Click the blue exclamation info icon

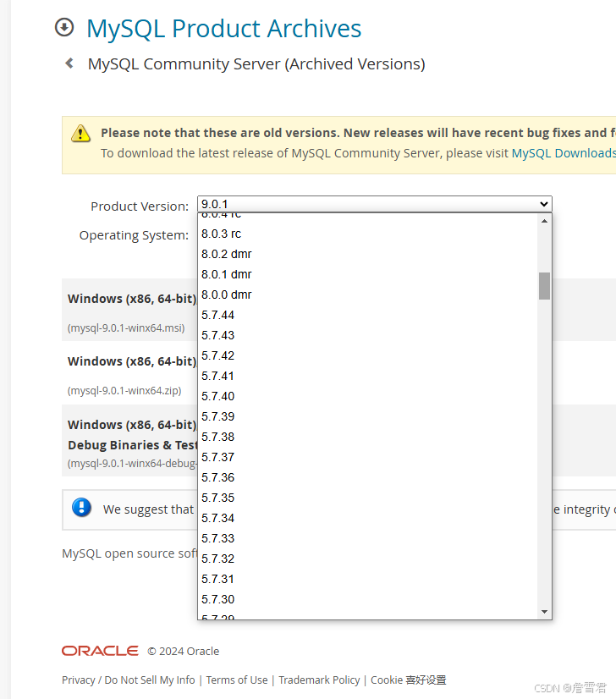point(81,507)
